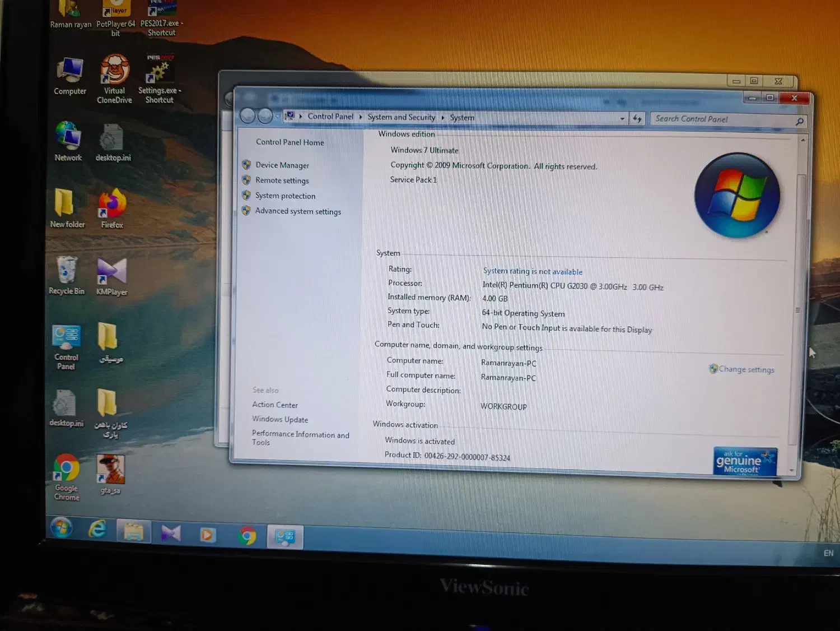840x631 pixels.
Task: Select Control Panel breadcrumb item
Action: click(330, 117)
